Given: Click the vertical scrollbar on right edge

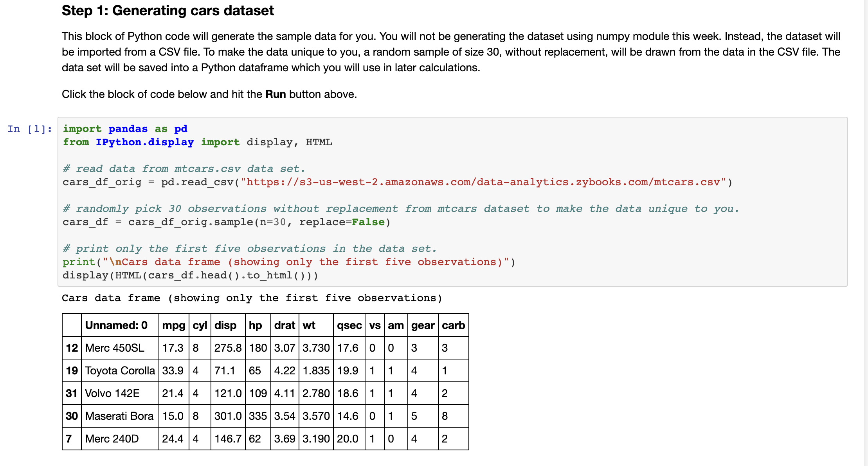Looking at the screenshot, I should coord(865,233).
